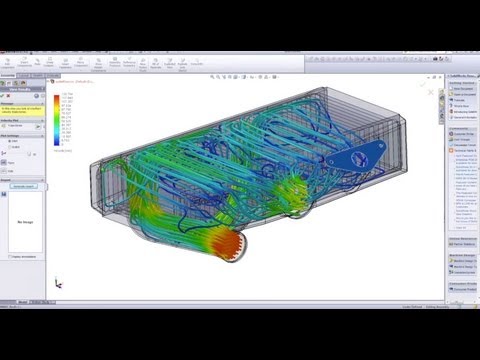Click the Move Component toolbar icon
Viewport: 480px width, 360px height.
coord(81,63)
